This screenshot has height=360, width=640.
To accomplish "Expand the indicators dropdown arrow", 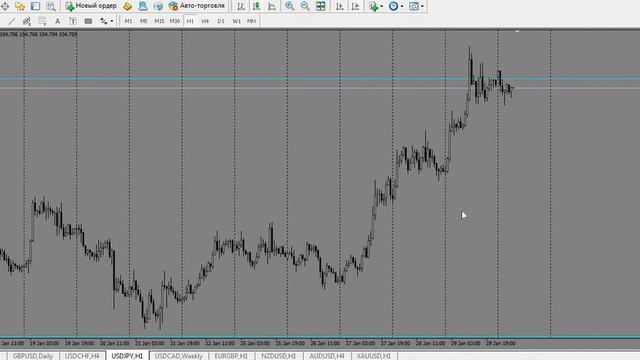I will 382,6.
